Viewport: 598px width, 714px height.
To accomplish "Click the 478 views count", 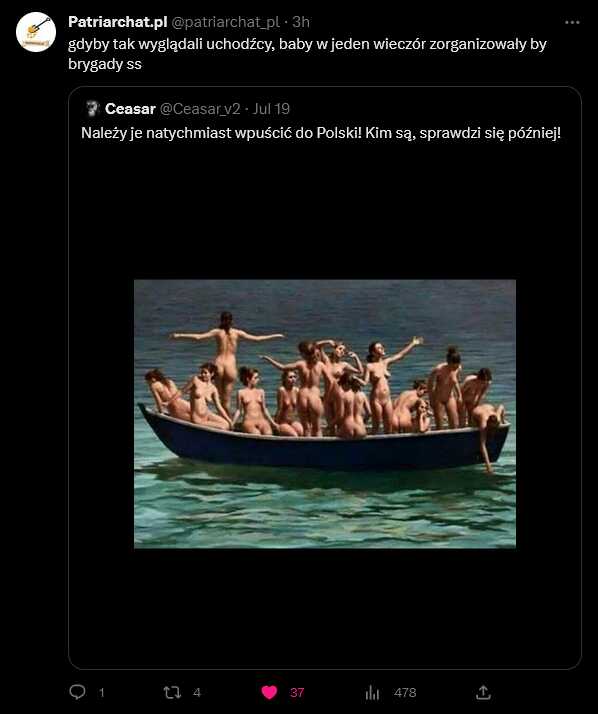I will (405, 693).
